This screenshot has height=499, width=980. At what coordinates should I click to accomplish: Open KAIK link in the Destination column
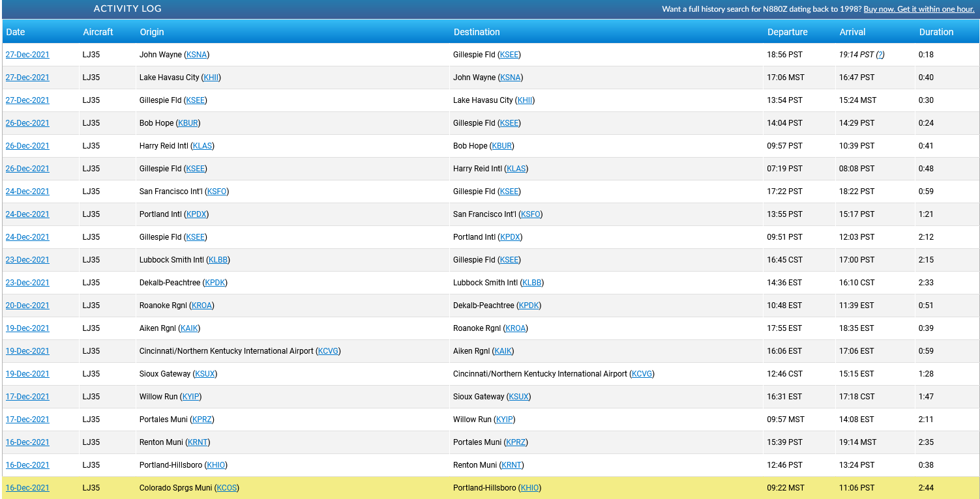tap(503, 351)
